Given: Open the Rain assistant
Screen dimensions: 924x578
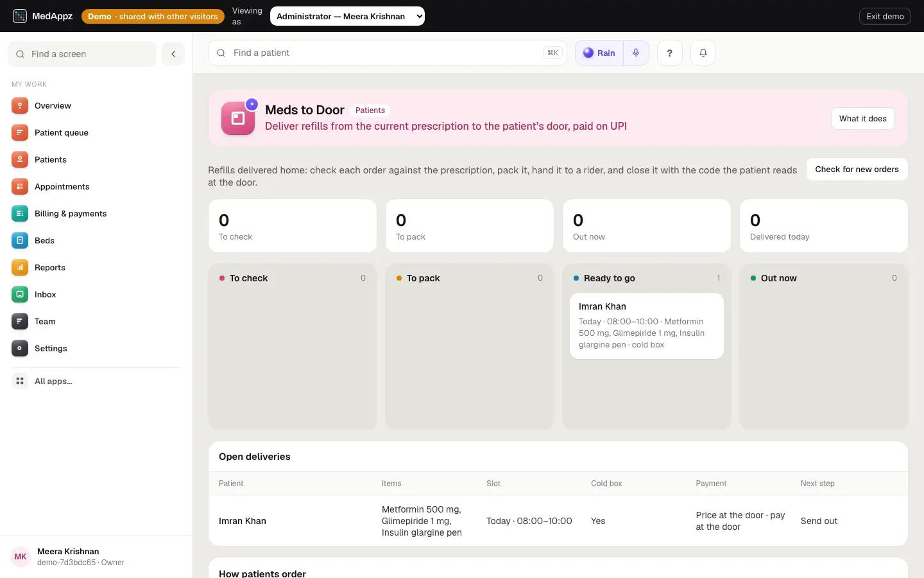Looking at the screenshot, I should pos(599,53).
